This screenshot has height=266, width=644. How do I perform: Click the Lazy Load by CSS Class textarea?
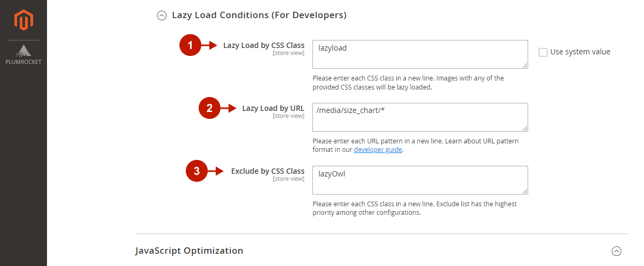[420, 54]
